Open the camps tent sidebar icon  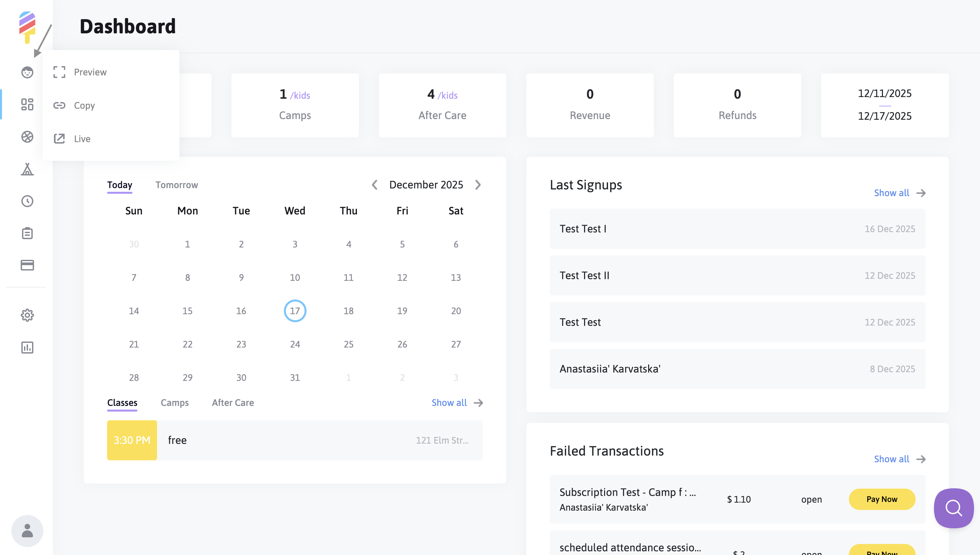pos(27,169)
